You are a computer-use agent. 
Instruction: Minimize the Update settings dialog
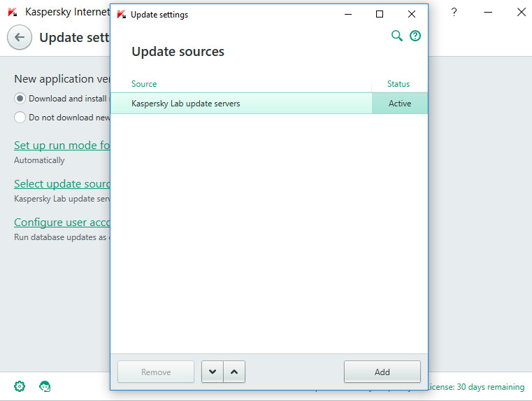pyautogui.click(x=348, y=14)
